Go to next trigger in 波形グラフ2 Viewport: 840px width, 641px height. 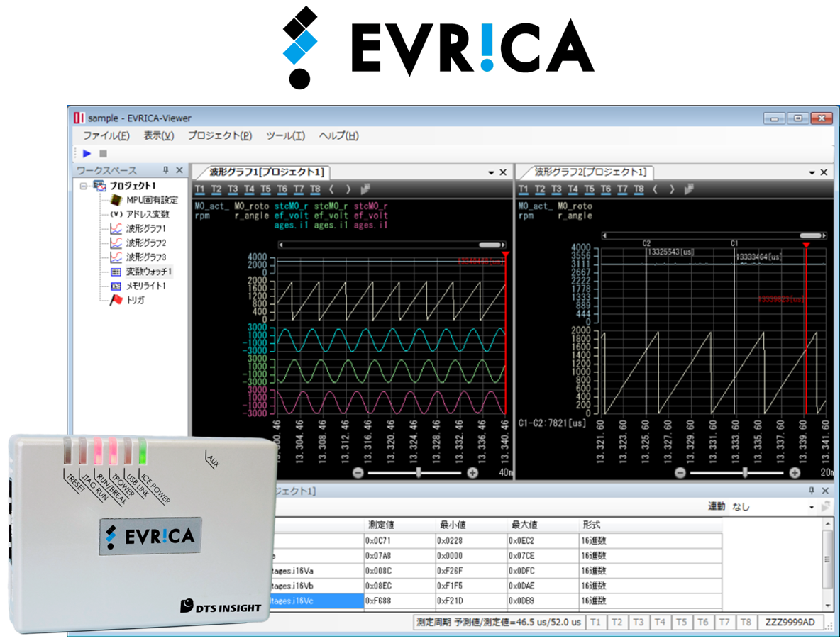672,189
